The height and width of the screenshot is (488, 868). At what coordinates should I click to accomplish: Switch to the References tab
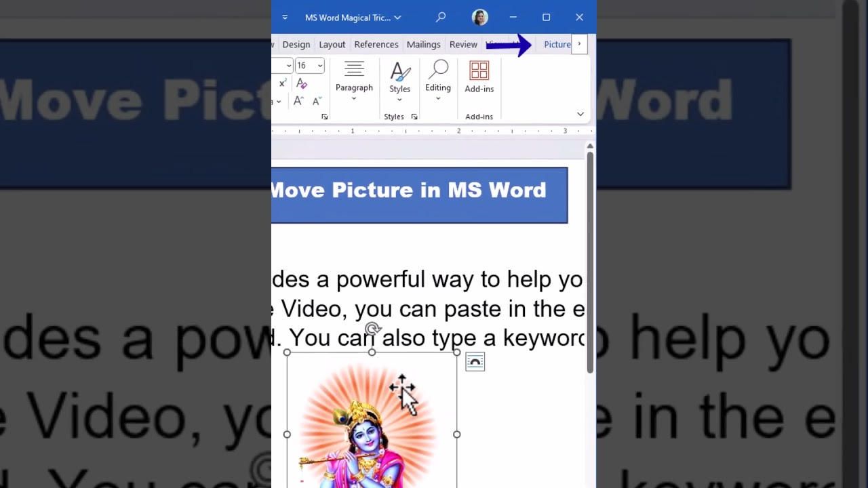(376, 44)
